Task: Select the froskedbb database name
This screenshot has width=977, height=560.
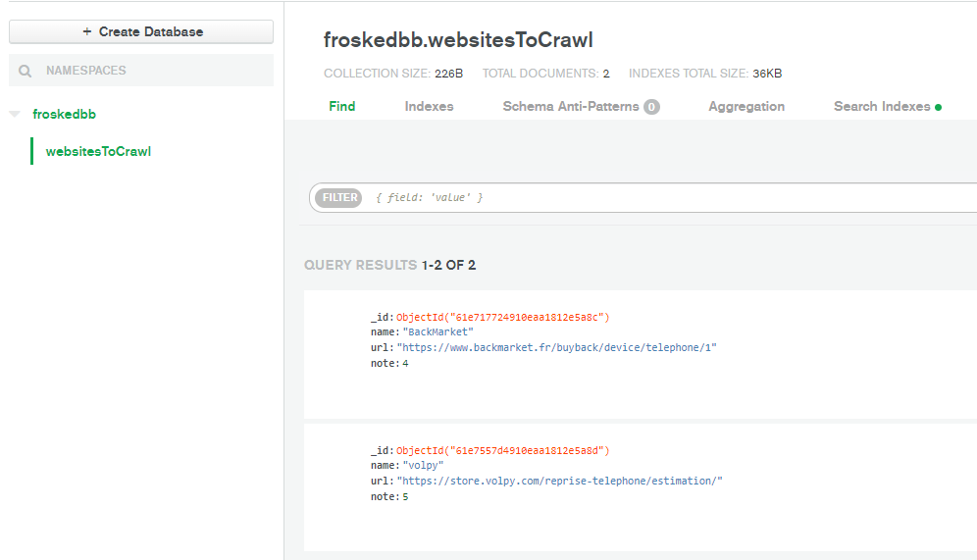Action: pos(64,114)
